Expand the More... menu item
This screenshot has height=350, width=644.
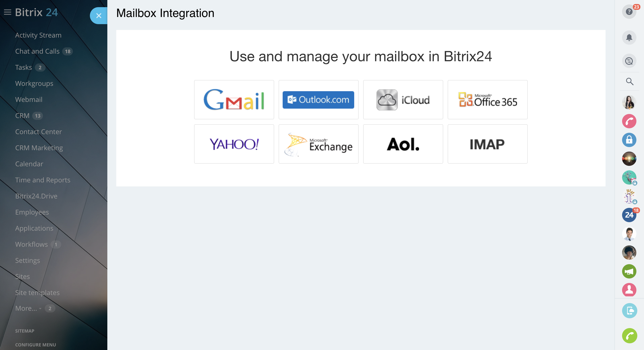[x=26, y=308]
